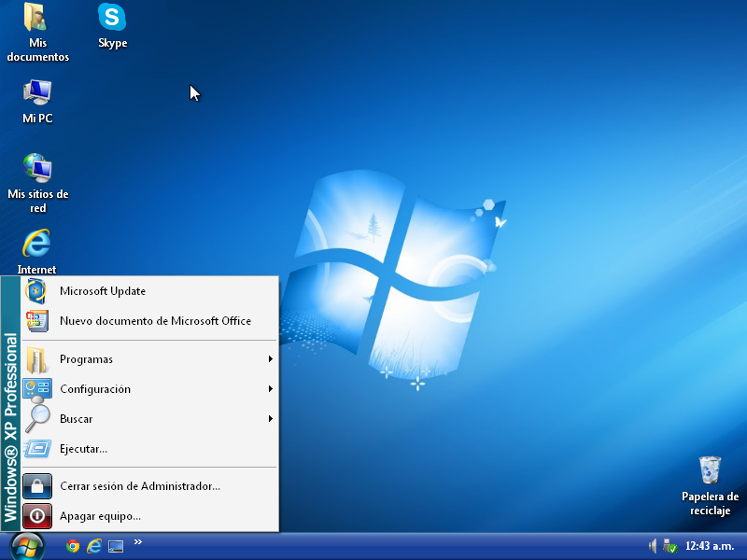Select Nuevo documento de Microsoft Office
Image resolution: width=747 pixels, height=560 pixels.
click(x=149, y=321)
